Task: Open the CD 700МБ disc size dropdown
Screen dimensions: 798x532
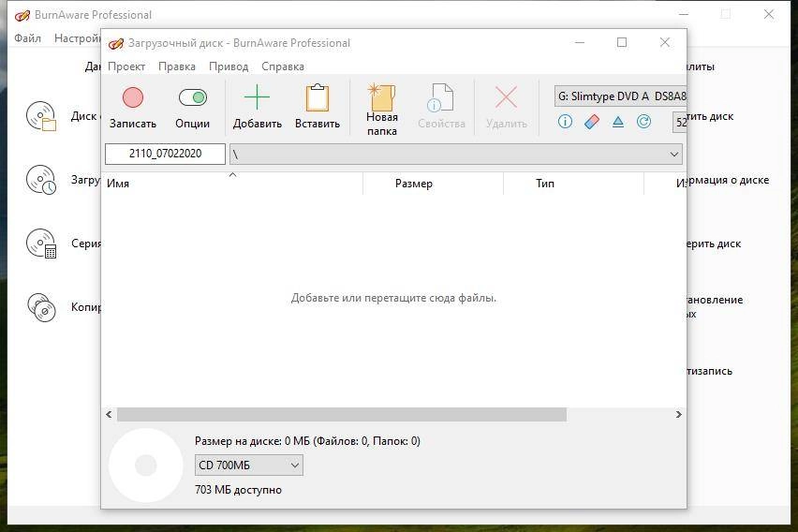Action: (249, 465)
